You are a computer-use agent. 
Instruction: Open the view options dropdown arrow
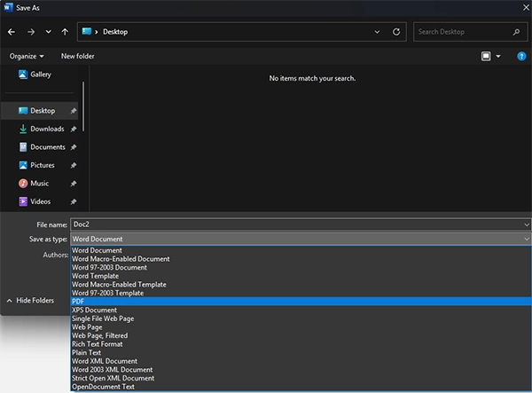(x=498, y=57)
